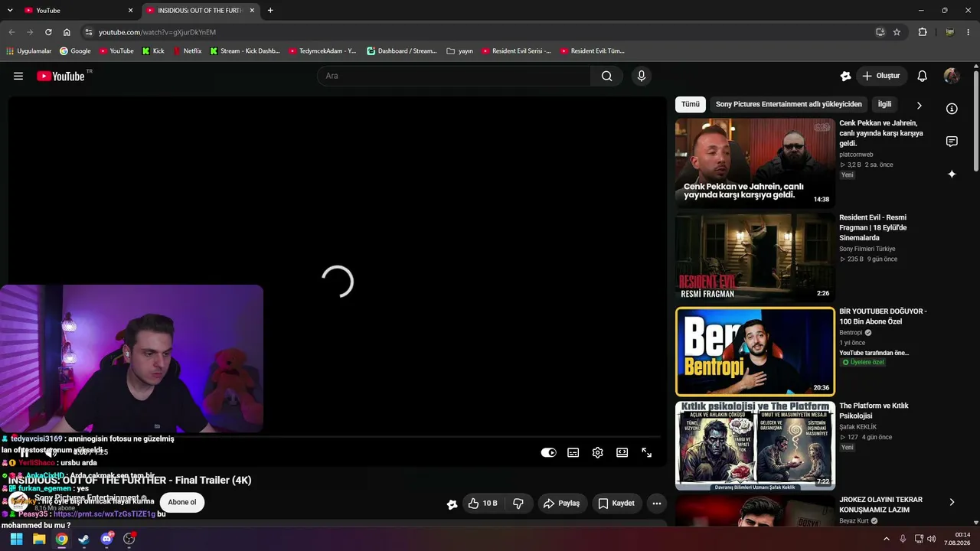Go to Chrome home page button
This screenshot has height=551, width=980.
67,32
